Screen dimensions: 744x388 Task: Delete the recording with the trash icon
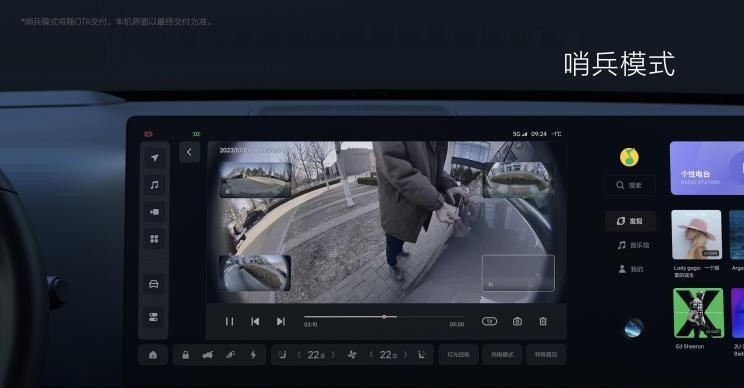[x=543, y=322]
